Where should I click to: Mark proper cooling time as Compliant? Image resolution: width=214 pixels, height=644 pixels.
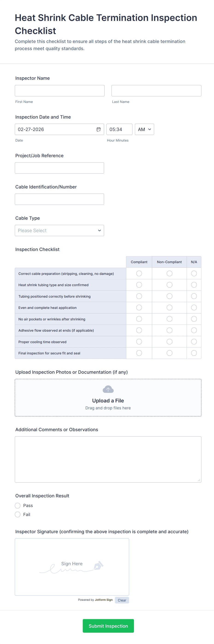tap(139, 342)
